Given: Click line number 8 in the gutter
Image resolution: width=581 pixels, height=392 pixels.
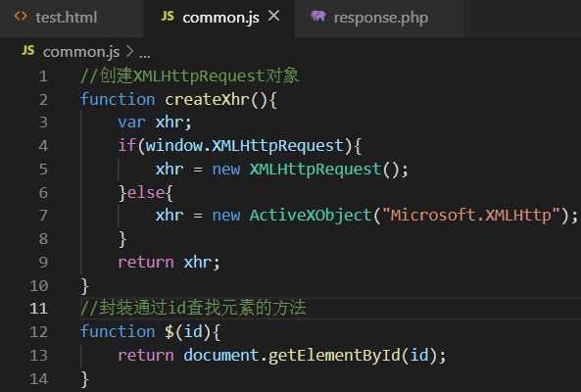Looking at the screenshot, I should pyautogui.click(x=43, y=239).
